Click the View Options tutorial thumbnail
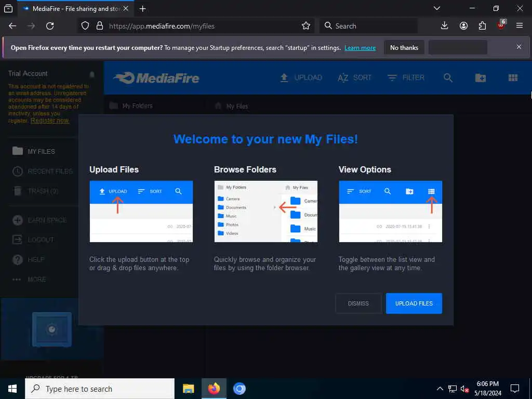 tap(391, 211)
